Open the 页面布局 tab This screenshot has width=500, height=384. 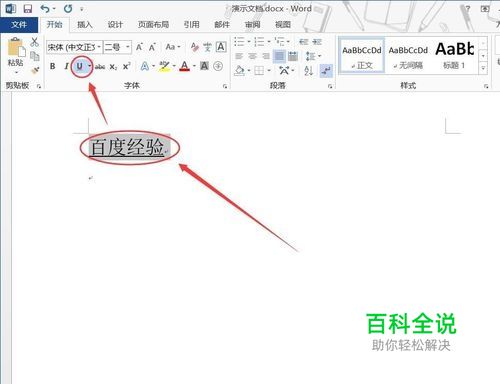pos(153,24)
